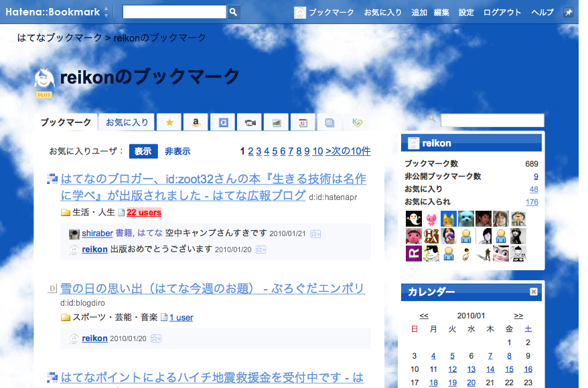Click the pink cat avatar in followers
The width and height of the screenshot is (588, 388).
click(431, 219)
